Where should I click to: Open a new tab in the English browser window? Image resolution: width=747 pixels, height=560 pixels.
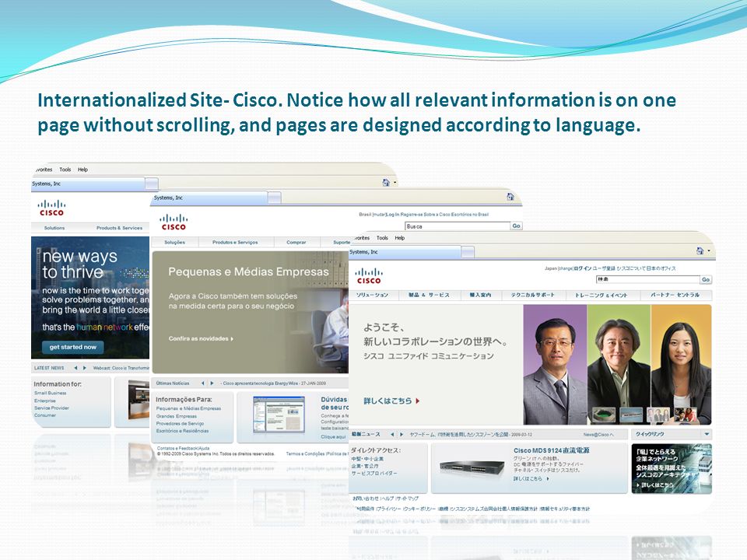pyautogui.click(x=152, y=184)
